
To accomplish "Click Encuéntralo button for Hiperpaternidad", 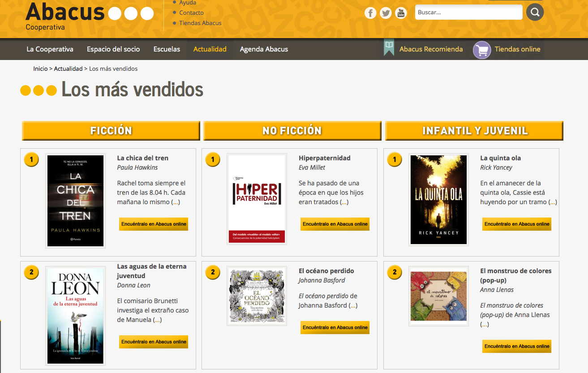I will point(335,224).
